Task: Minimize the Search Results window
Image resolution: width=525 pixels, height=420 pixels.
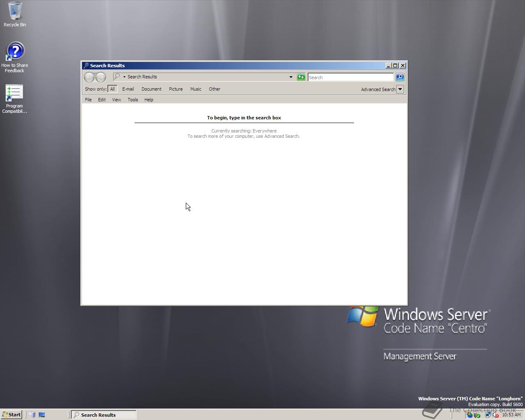Action: [x=388, y=66]
